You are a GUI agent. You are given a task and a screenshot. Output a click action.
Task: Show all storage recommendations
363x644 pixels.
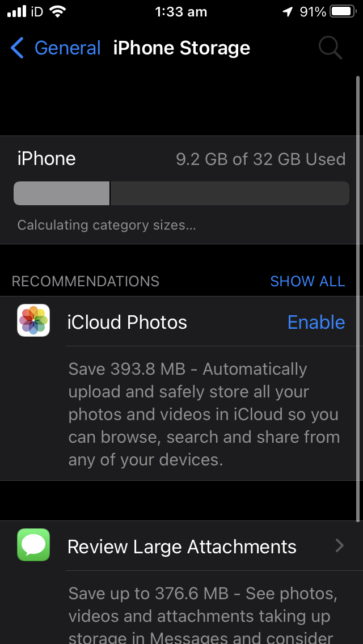tap(307, 281)
